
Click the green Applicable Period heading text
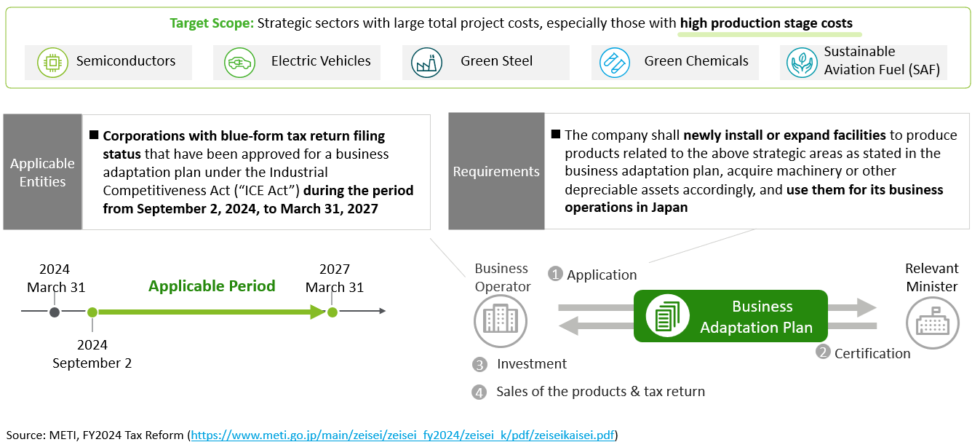(x=212, y=286)
